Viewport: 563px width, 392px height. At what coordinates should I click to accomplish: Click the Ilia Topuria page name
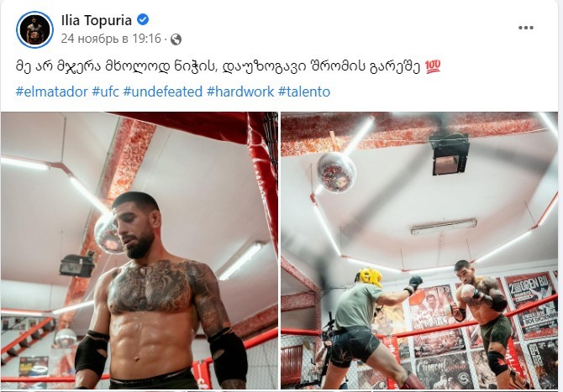point(97,20)
